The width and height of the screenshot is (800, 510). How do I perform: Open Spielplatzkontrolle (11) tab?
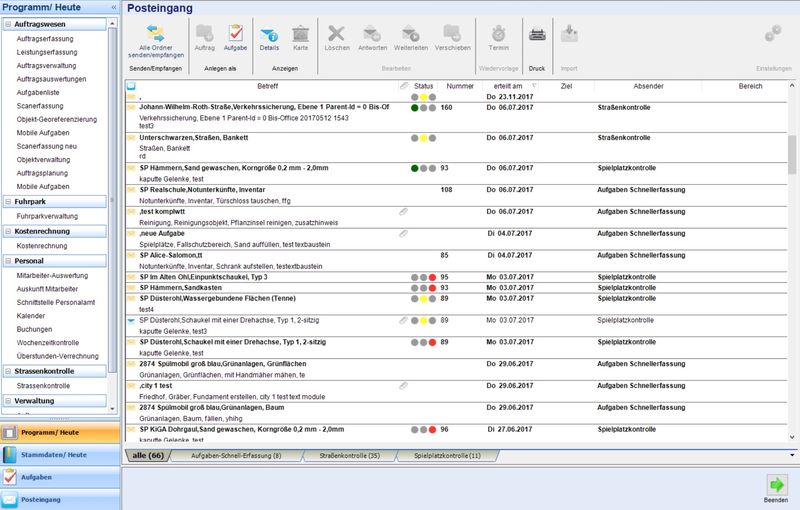(x=448, y=456)
